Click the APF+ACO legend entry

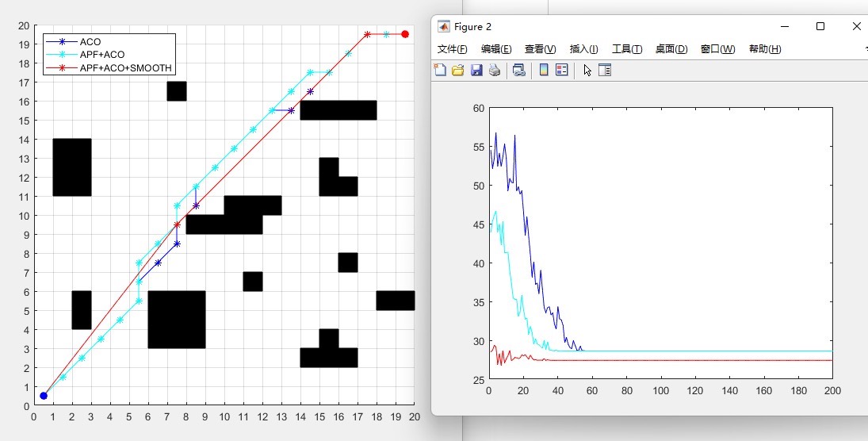pos(101,55)
